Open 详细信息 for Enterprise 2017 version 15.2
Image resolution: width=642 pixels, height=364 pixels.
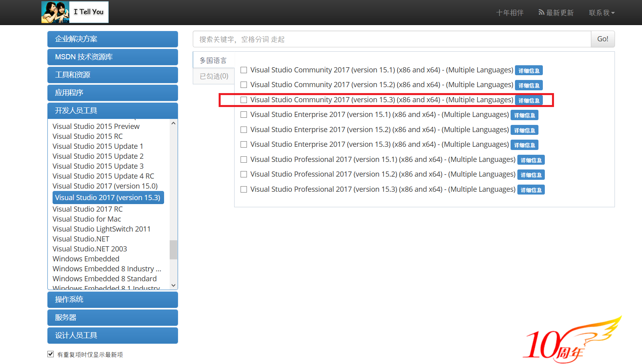525,130
